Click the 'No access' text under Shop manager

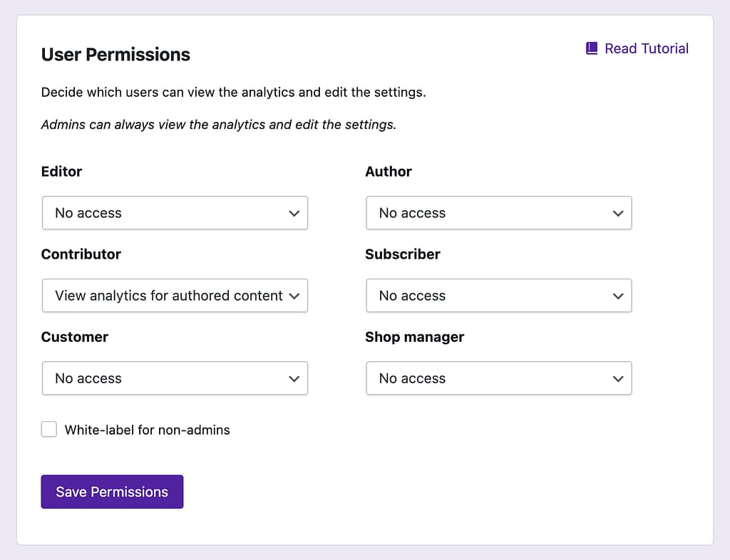click(411, 378)
